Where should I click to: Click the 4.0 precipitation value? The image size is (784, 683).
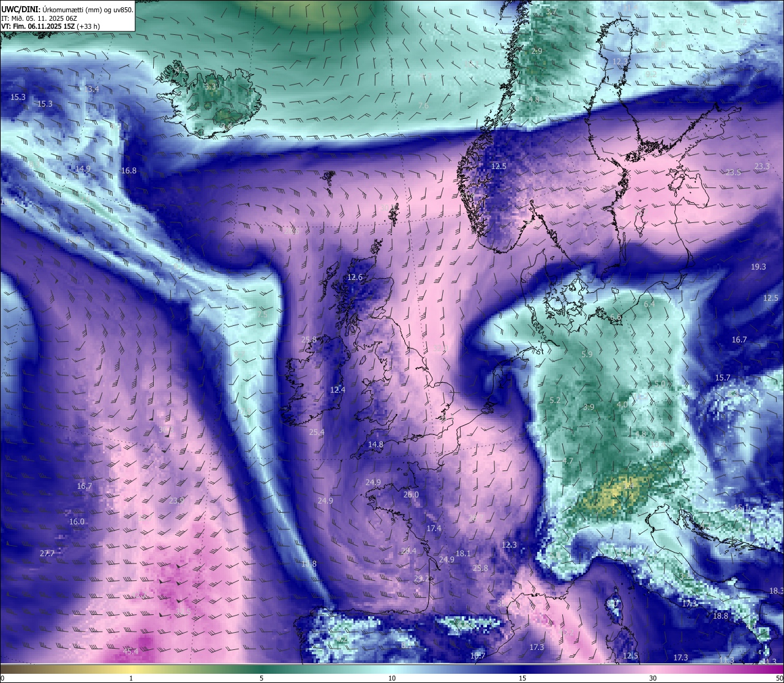622,405
